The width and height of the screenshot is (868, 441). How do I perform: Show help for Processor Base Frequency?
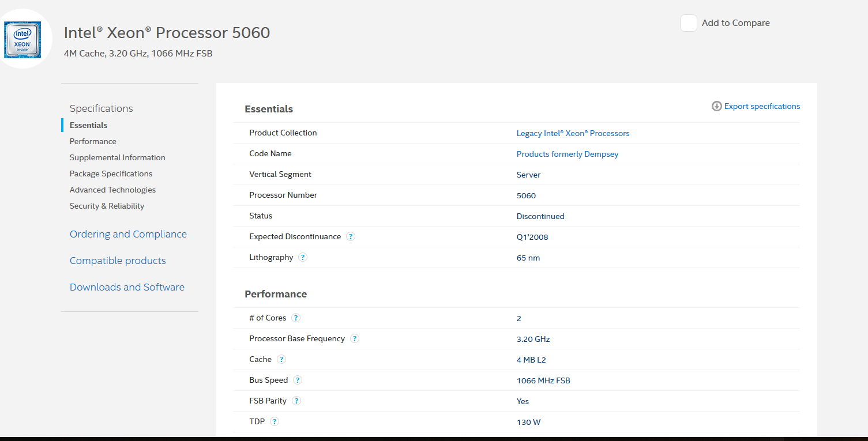tap(355, 338)
